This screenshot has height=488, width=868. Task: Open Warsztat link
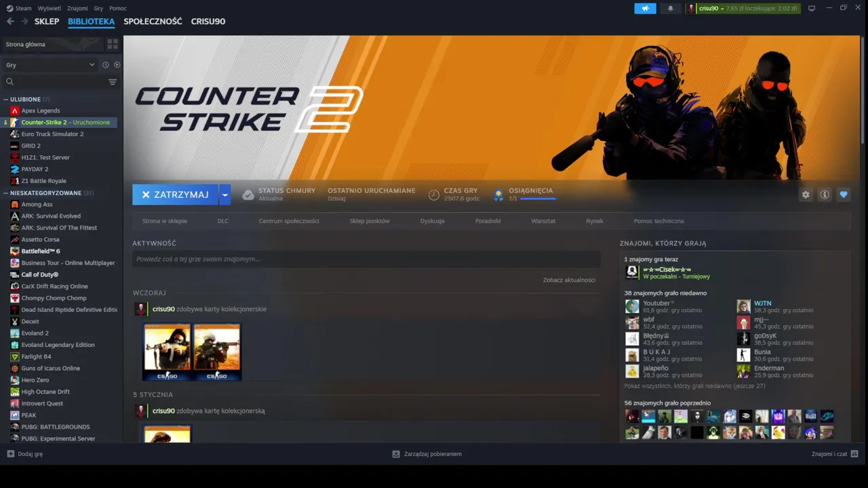tap(543, 221)
